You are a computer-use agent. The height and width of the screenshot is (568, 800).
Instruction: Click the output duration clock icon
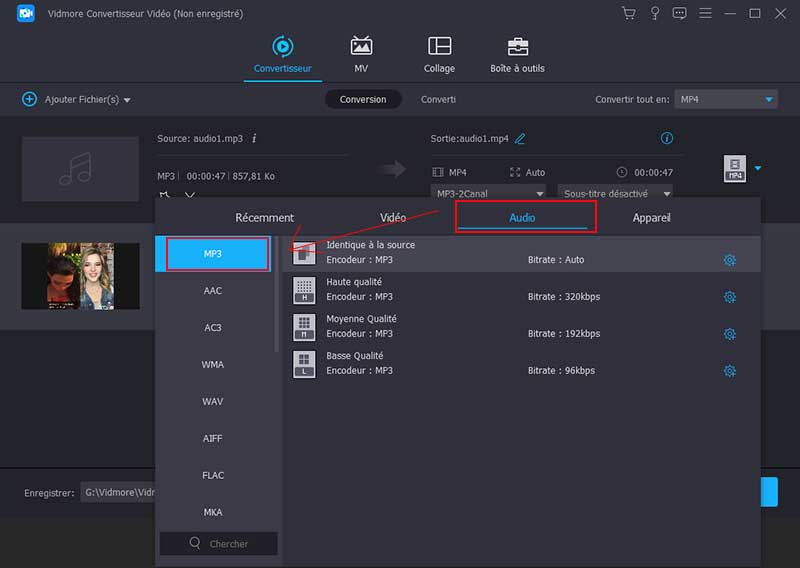click(621, 172)
